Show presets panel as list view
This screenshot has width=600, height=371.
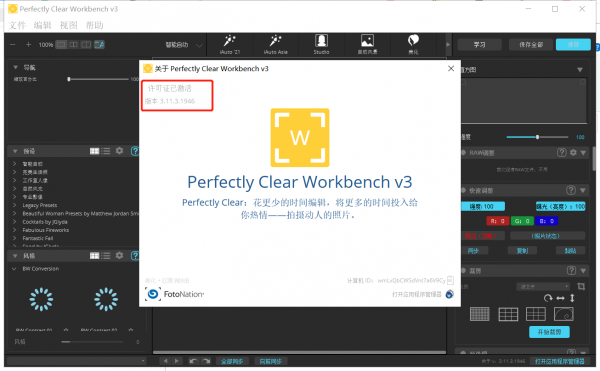click(106, 151)
